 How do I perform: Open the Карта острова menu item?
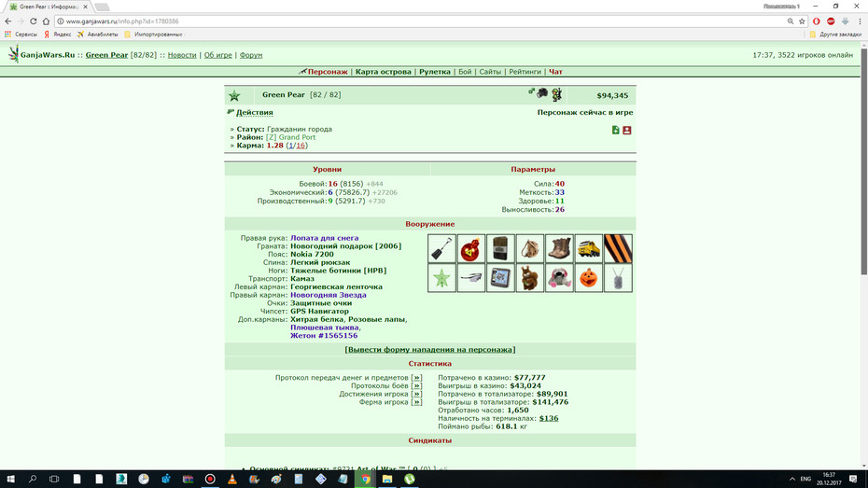(x=383, y=72)
